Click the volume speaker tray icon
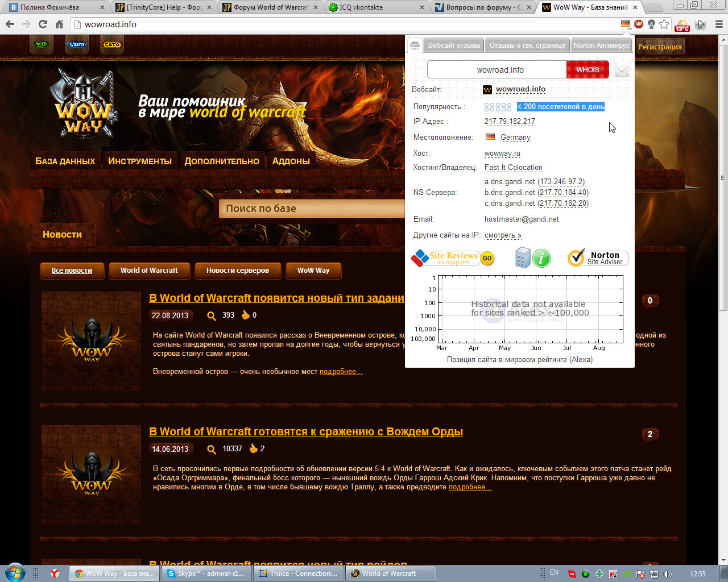This screenshot has width=728, height=582. 668,573
